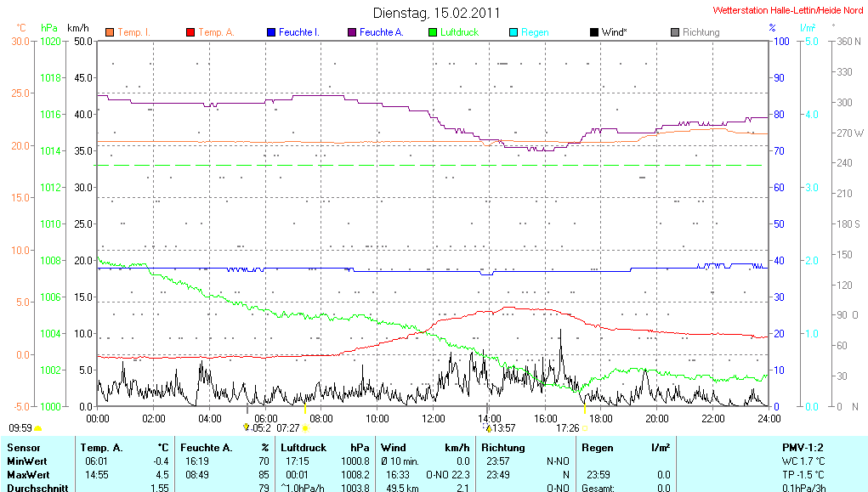Click the green Luftdruck legend square
This screenshot has width=868, height=492.
click(433, 32)
